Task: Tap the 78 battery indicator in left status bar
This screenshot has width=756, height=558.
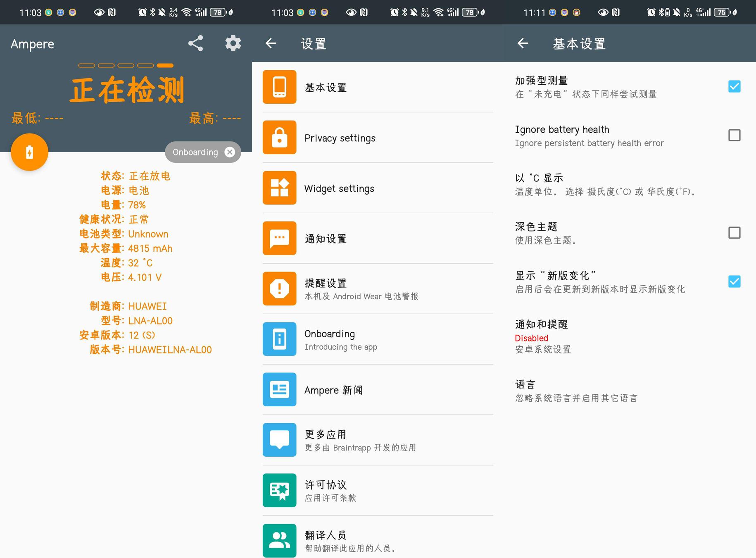Action: [218, 12]
